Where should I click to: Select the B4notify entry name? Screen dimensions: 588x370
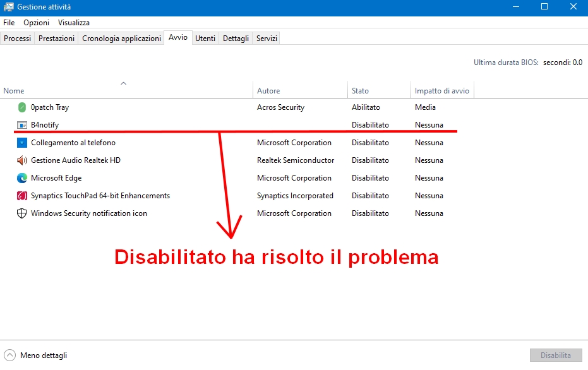(x=45, y=125)
